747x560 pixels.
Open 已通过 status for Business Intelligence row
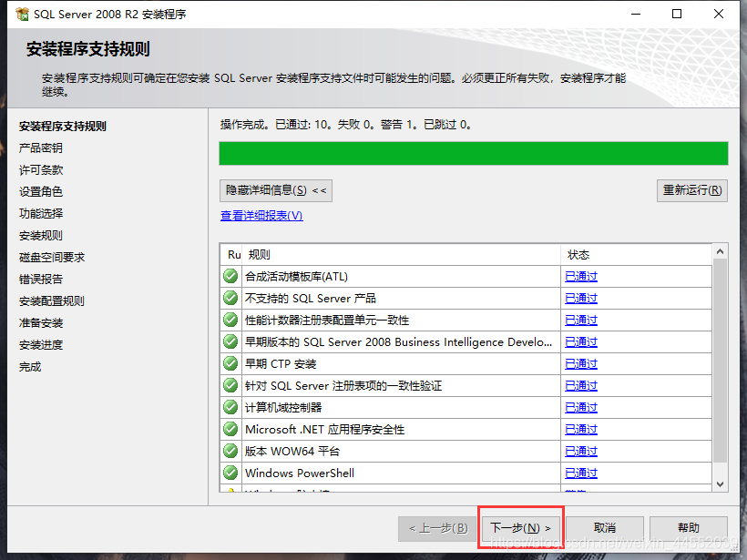[580, 342]
